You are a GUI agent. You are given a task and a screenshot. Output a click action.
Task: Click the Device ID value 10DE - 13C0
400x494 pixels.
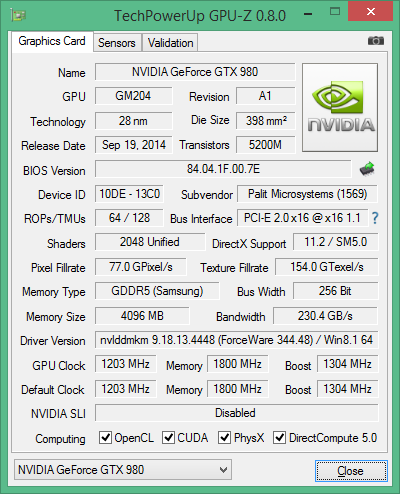pyautogui.click(x=129, y=194)
